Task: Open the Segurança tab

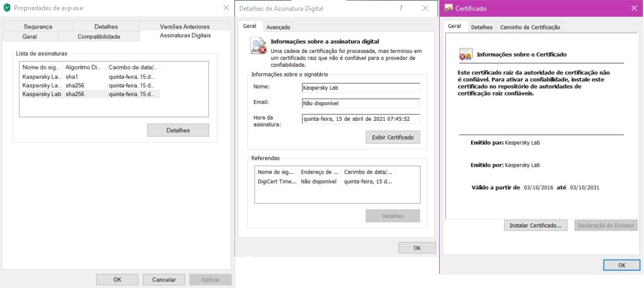Action: pyautogui.click(x=38, y=26)
